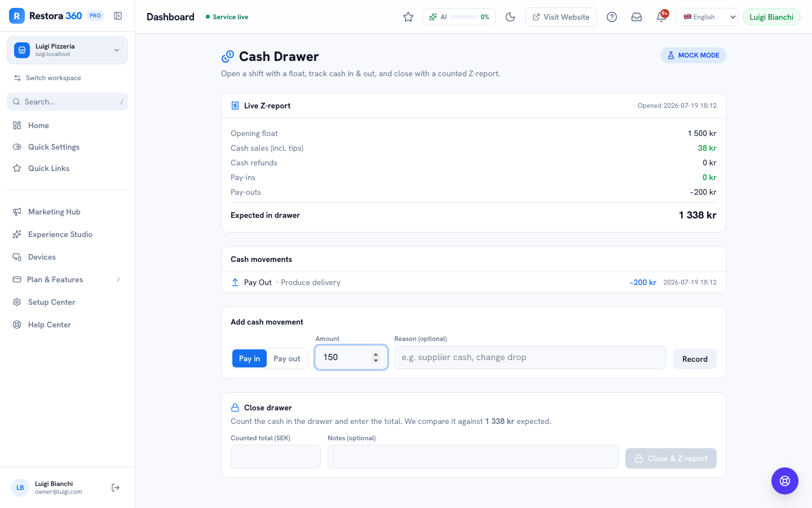The height and width of the screenshot is (508, 812).
Task: Select the Pay in toggle
Action: (249, 358)
